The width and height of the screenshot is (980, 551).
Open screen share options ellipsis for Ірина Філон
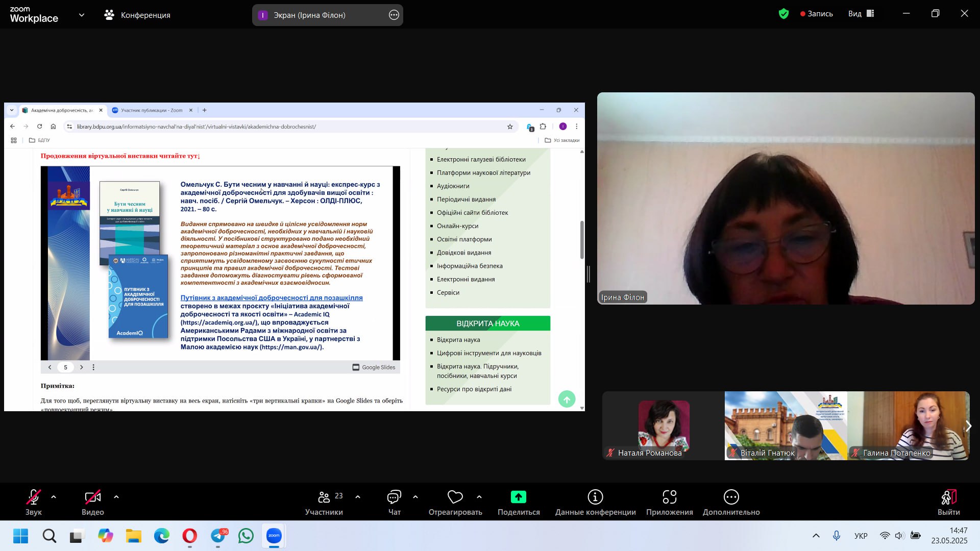394,15
